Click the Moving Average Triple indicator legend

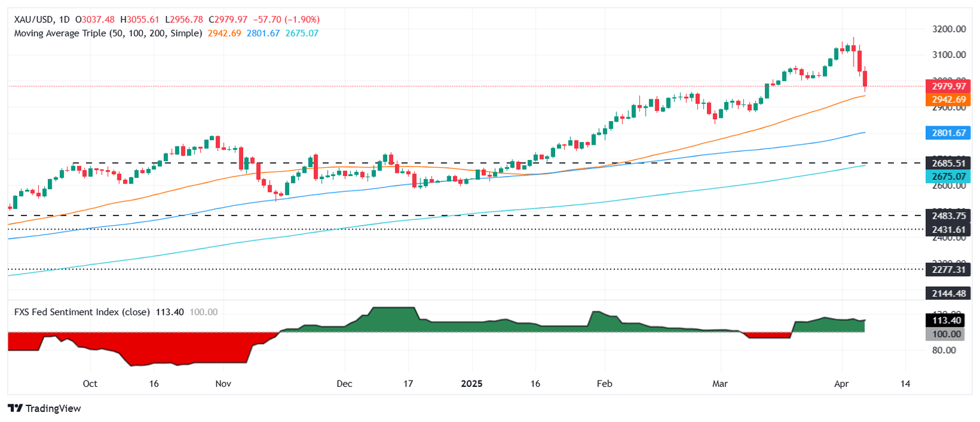click(108, 33)
